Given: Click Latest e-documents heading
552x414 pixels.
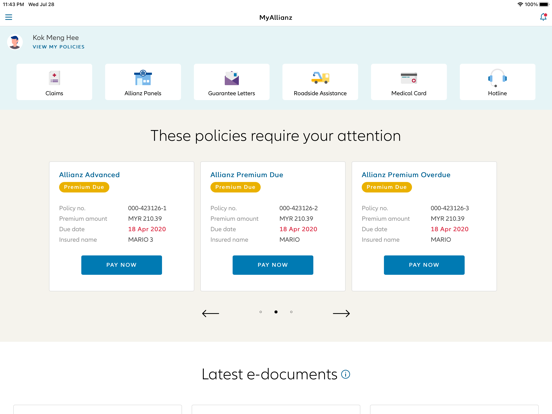Looking at the screenshot, I should coord(269,374).
